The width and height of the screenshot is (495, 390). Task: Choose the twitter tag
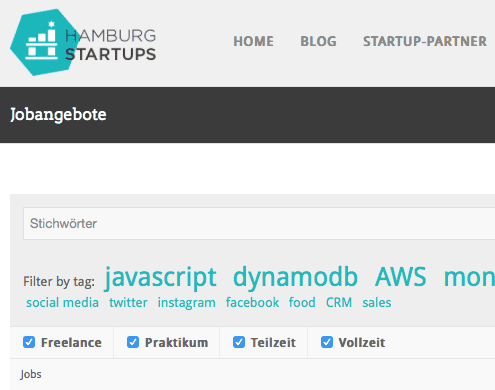click(x=128, y=303)
